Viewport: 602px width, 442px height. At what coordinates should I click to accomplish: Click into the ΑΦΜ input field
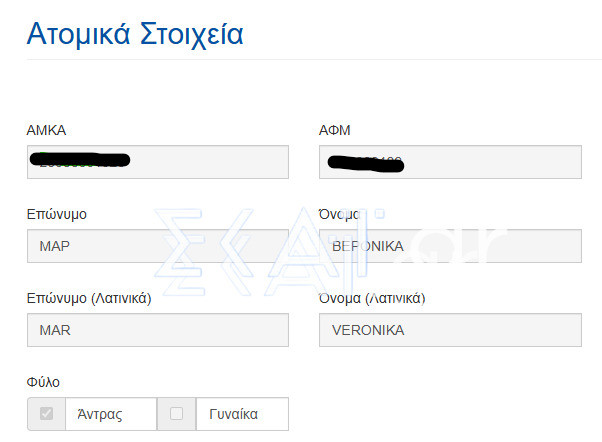click(x=450, y=162)
